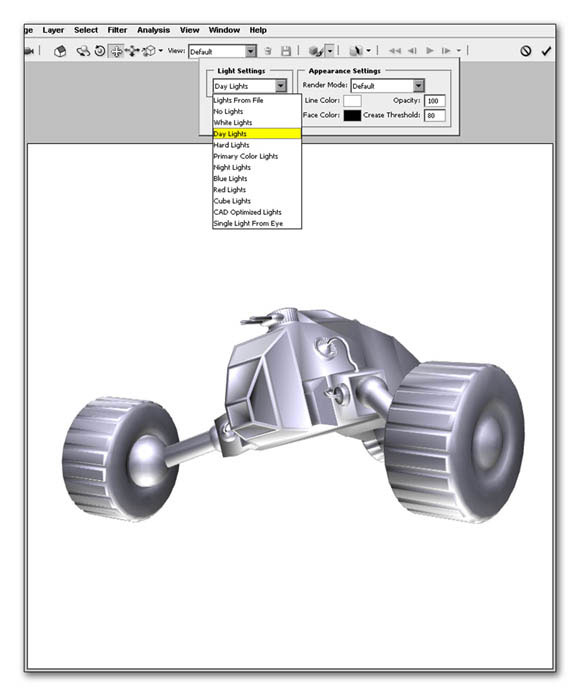This screenshot has height=696, width=580.
Task: Click the Opacity value field
Action: click(x=434, y=101)
